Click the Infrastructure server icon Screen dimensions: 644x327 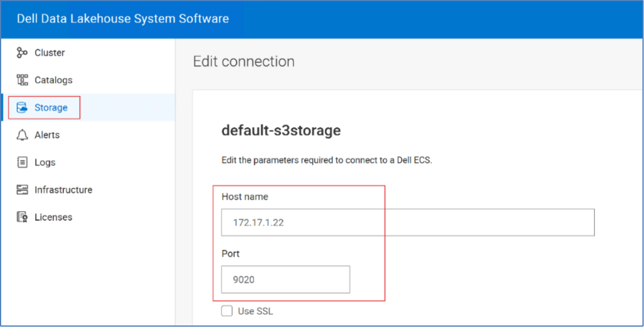[x=22, y=190]
